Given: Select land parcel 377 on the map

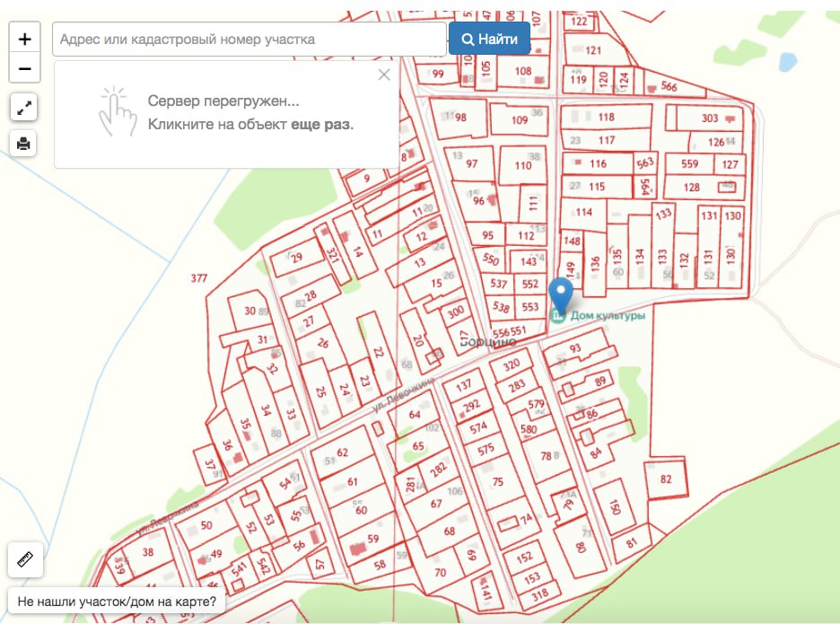Looking at the screenshot, I should click(x=199, y=278).
